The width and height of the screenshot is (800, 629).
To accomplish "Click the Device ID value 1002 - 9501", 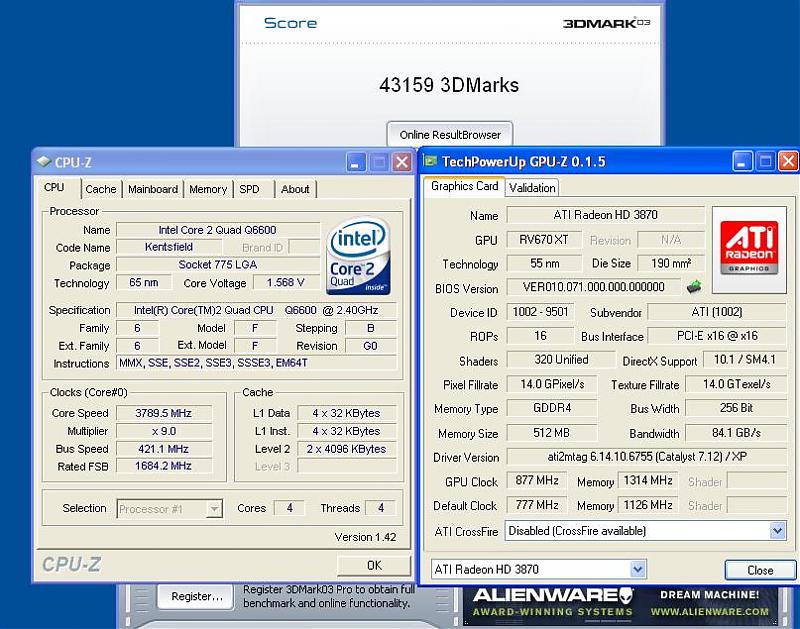I will (x=540, y=312).
